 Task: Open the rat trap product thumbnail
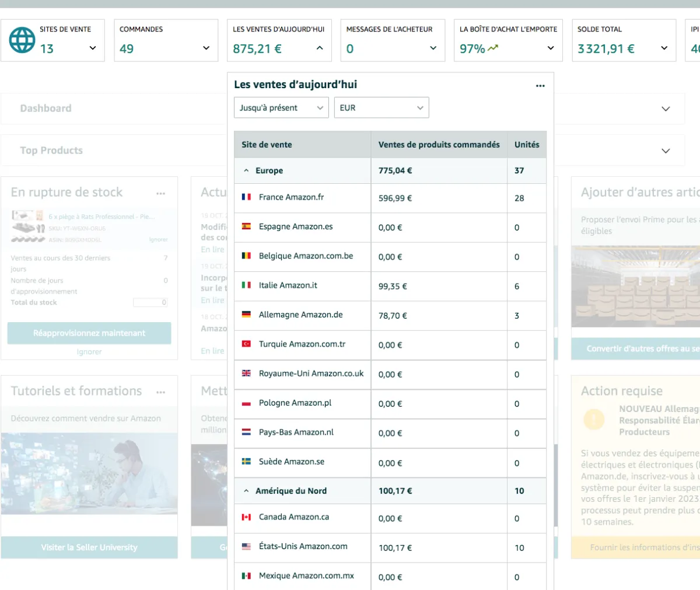pyautogui.click(x=28, y=227)
